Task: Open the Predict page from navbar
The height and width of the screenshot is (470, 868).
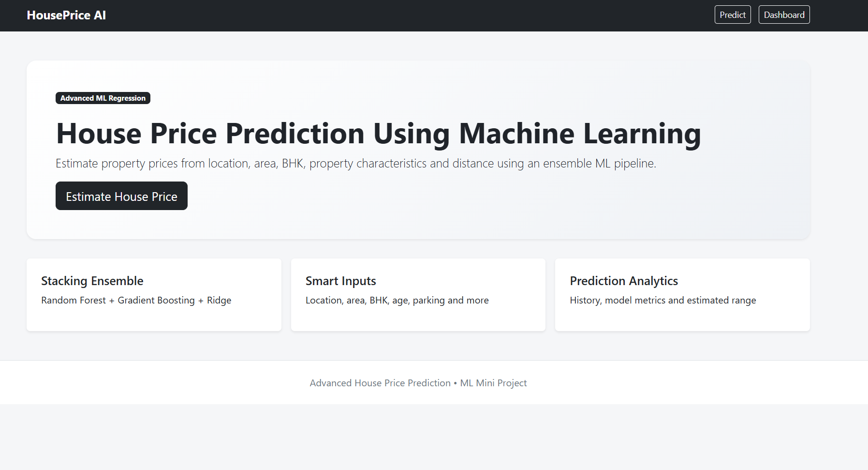Action: pos(733,15)
